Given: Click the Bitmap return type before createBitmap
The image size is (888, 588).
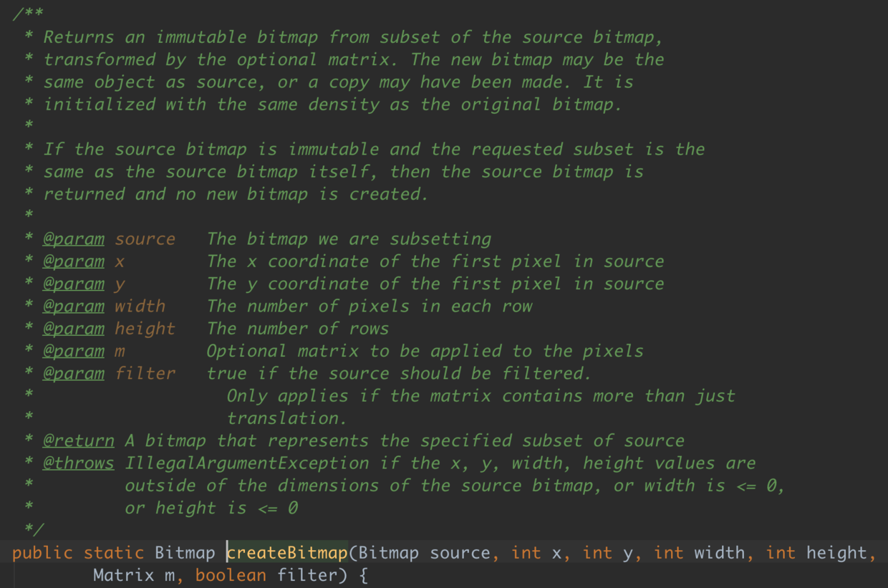Looking at the screenshot, I should pyautogui.click(x=185, y=553).
